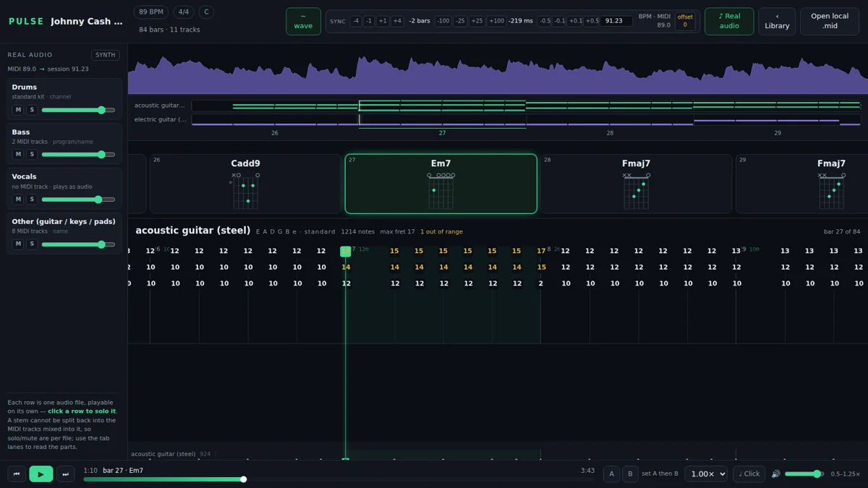Select the bar 29 Fmaj7 chord card

801,184
